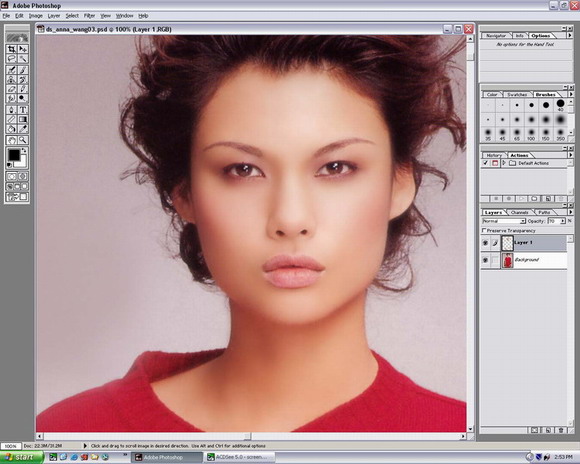Image resolution: width=580 pixels, height=464 pixels.
Task: Select the Magic Wand tool
Action: point(23,58)
